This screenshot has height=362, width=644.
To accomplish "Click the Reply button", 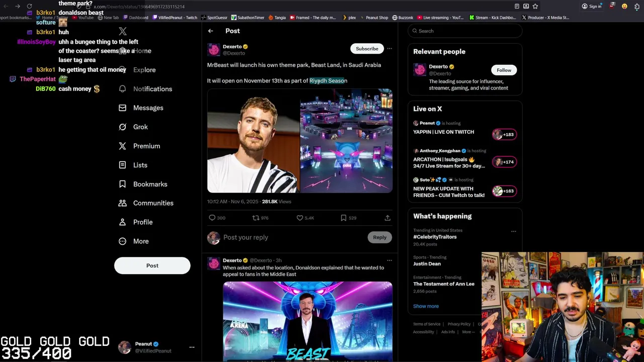I will [x=380, y=237].
